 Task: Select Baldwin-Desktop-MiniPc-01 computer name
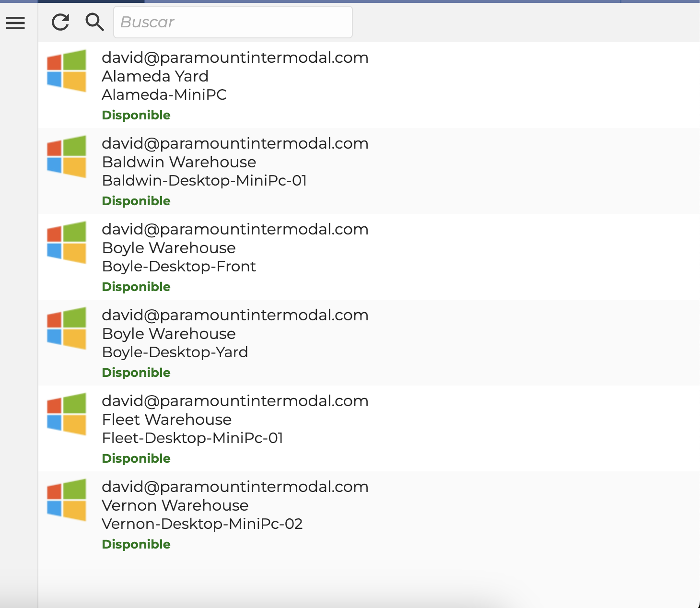point(205,180)
